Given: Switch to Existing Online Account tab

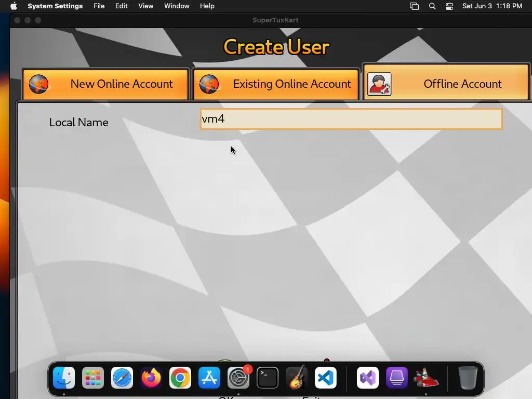Looking at the screenshot, I should click(275, 84).
